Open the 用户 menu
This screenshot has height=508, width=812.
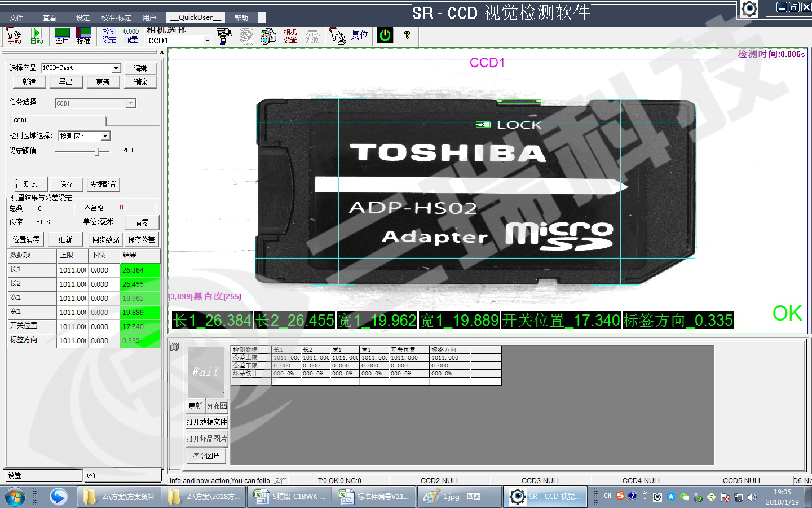coord(149,17)
